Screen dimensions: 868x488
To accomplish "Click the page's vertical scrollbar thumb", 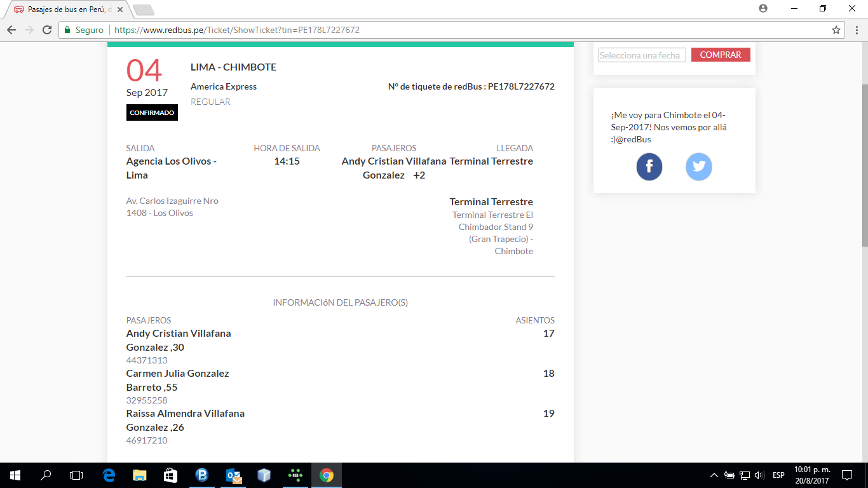I will (x=864, y=165).
